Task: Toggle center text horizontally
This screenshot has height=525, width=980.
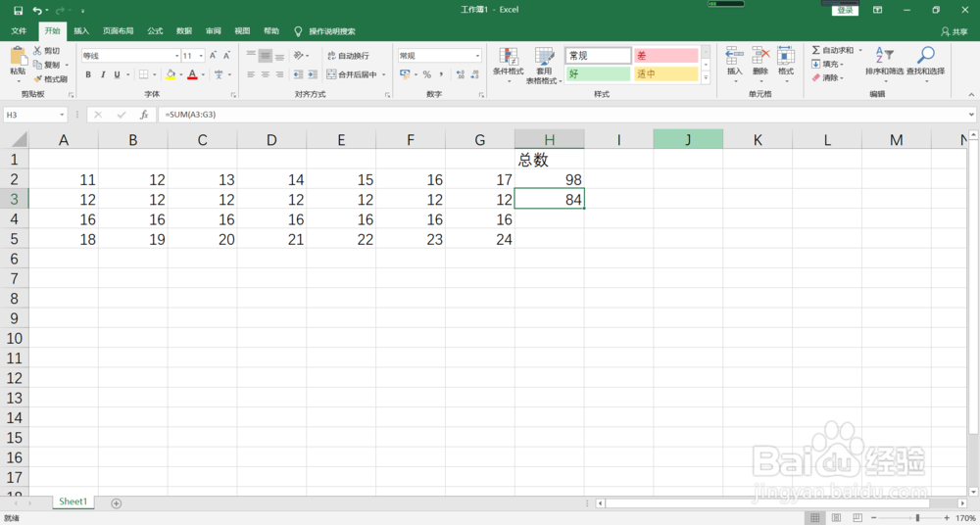Action: 266,74
